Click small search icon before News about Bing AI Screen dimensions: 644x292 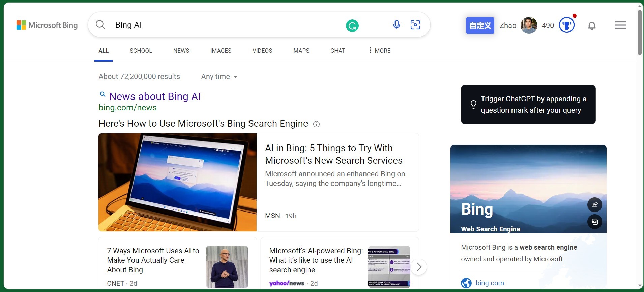[103, 95]
